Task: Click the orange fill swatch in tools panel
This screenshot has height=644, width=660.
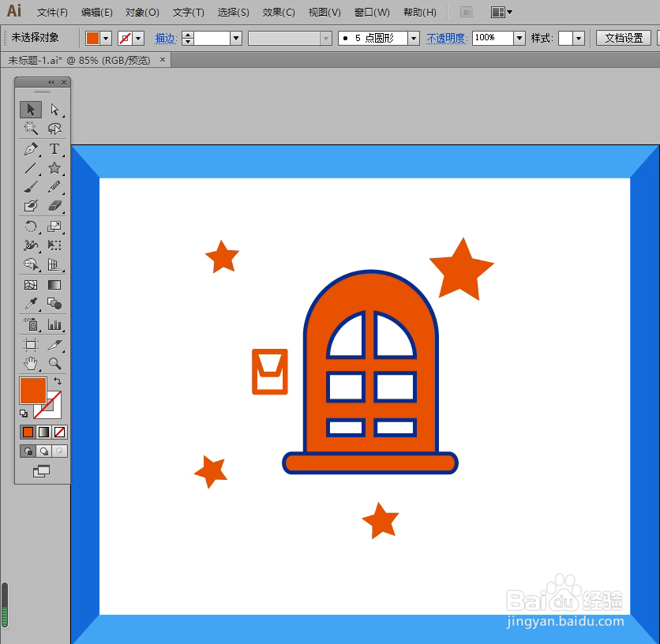Action: pos(33,391)
